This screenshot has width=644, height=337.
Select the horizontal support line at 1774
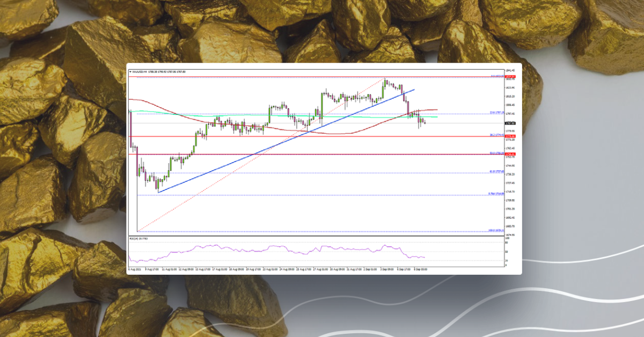(x=322, y=137)
